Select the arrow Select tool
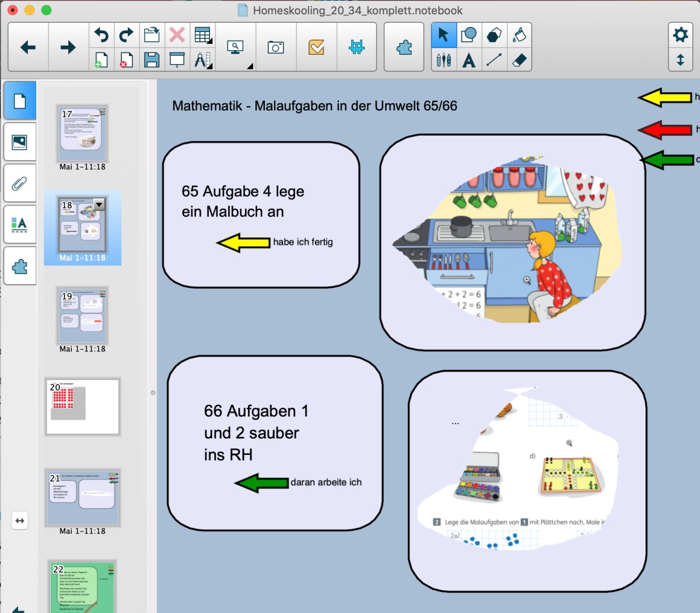Viewport: 700px width, 613px height. pos(444,35)
